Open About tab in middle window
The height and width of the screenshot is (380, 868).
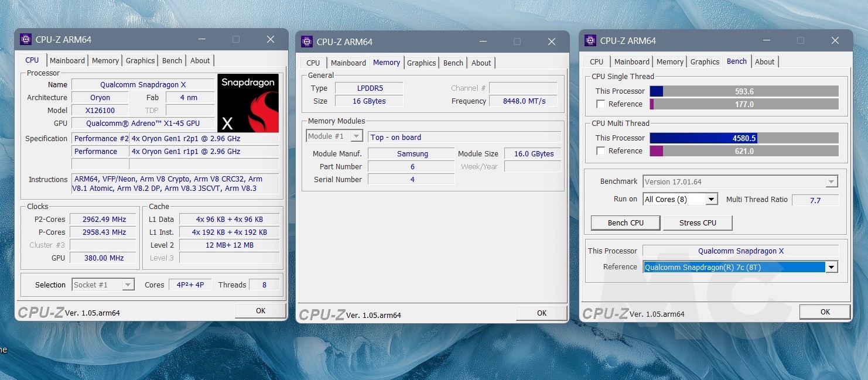point(481,63)
